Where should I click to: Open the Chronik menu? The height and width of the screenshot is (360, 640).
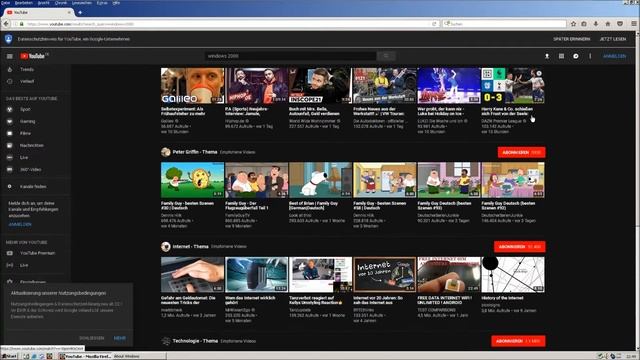[x=61, y=2]
